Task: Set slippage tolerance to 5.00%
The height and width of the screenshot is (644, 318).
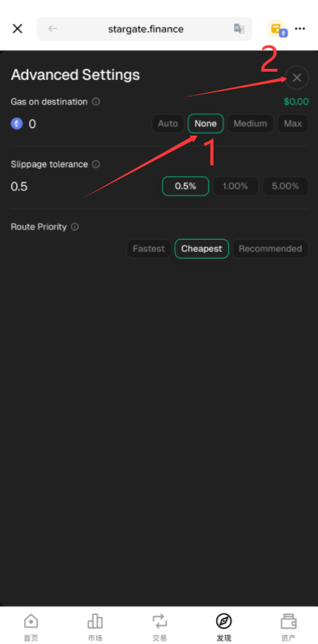Action: point(285,186)
